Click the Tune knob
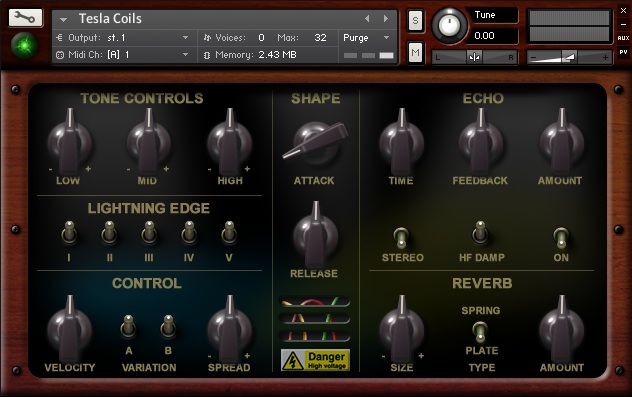632x397 pixels. (x=449, y=25)
